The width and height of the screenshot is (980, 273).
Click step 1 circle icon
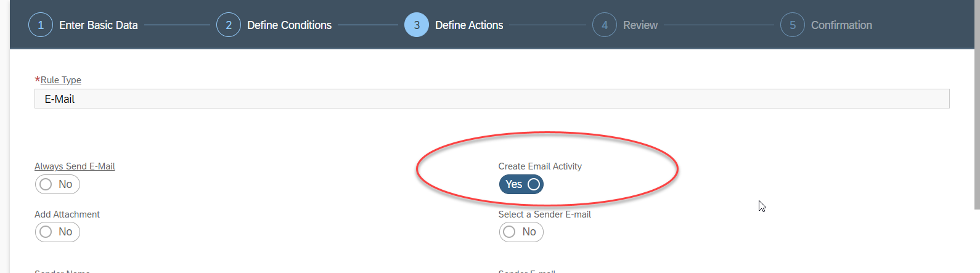tap(41, 25)
